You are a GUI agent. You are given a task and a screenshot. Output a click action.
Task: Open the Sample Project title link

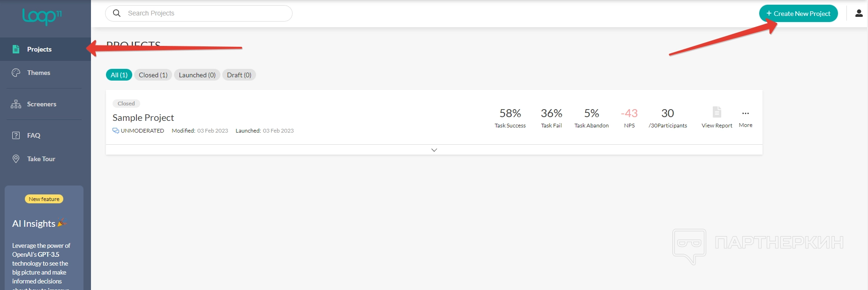[x=143, y=118]
